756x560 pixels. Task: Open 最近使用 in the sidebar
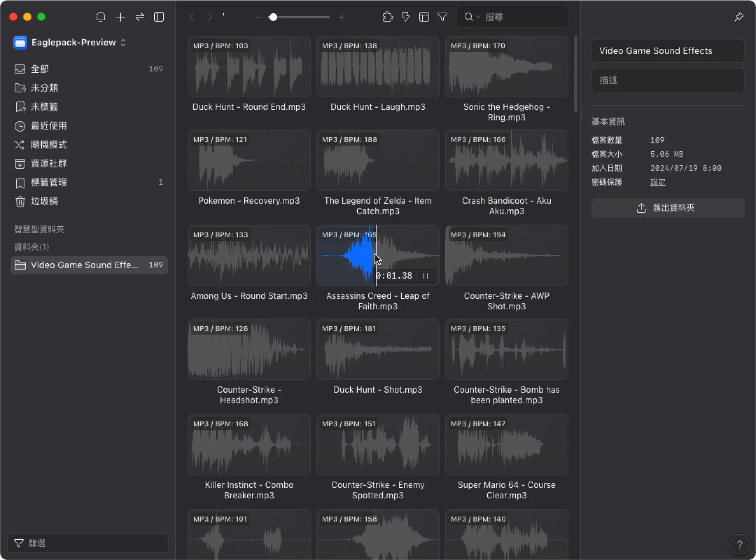[x=89, y=126]
